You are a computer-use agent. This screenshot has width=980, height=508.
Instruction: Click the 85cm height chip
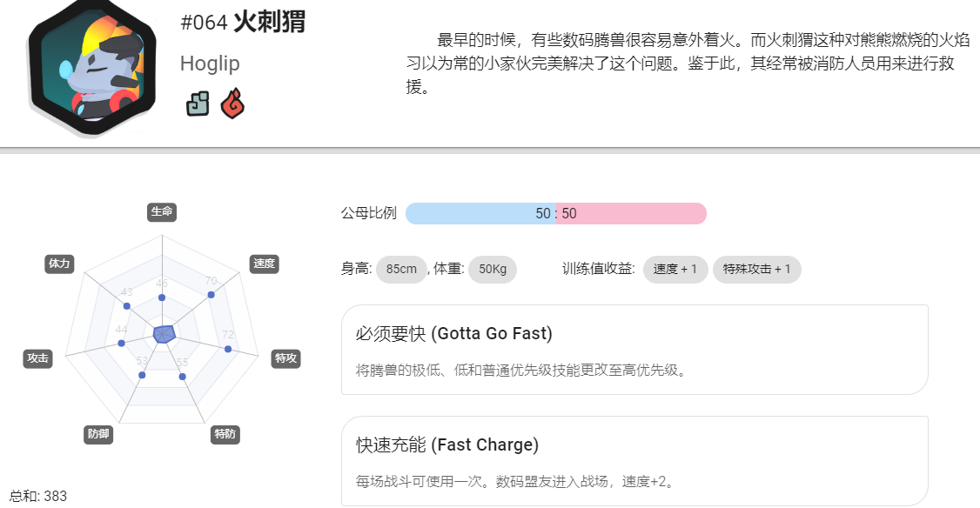pyautogui.click(x=401, y=270)
